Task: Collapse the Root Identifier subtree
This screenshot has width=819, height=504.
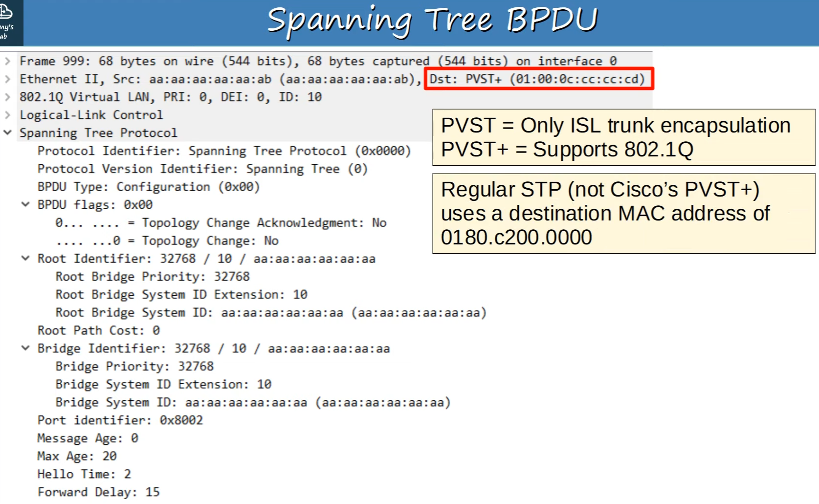Action: point(25,258)
